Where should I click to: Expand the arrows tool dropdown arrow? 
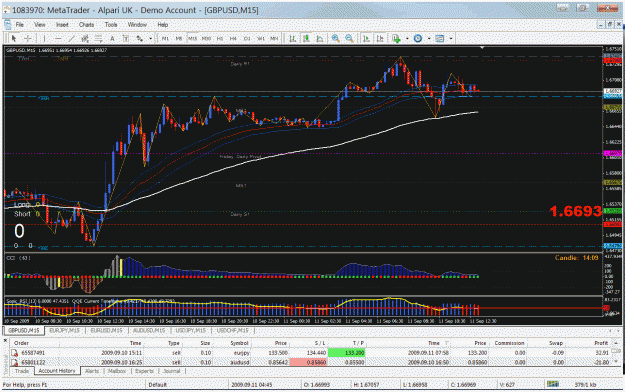pyautogui.click(x=151, y=39)
